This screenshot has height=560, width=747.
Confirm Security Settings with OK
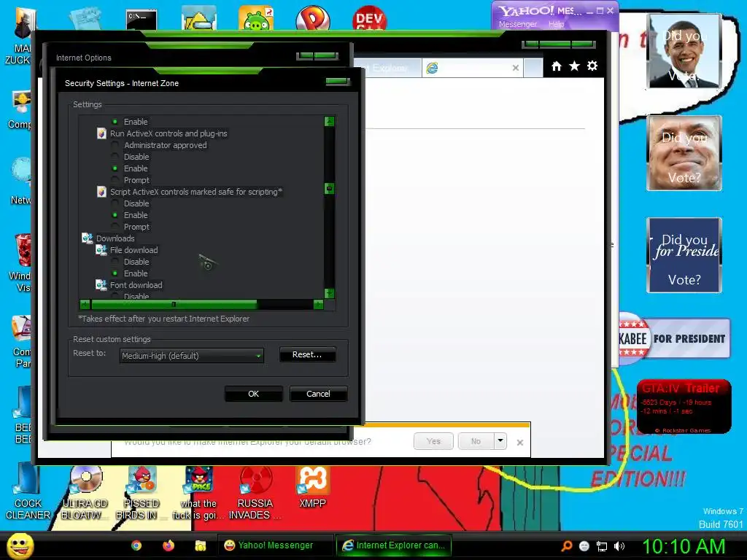[253, 394]
